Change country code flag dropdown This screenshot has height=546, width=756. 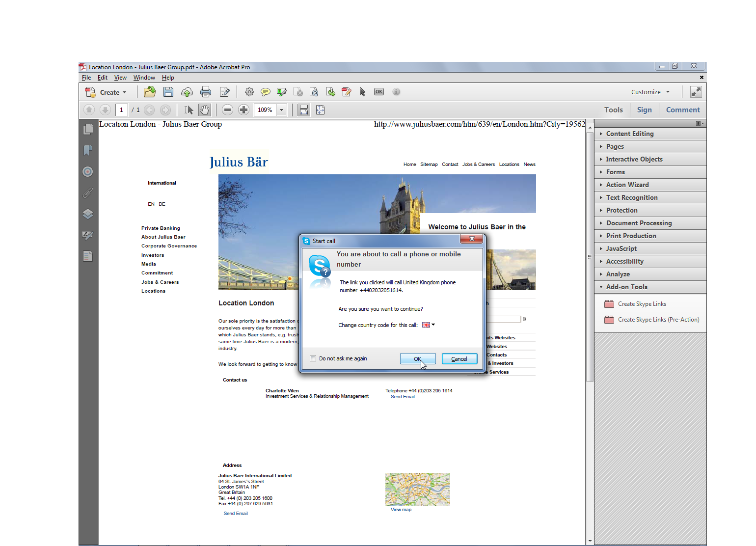click(x=429, y=325)
